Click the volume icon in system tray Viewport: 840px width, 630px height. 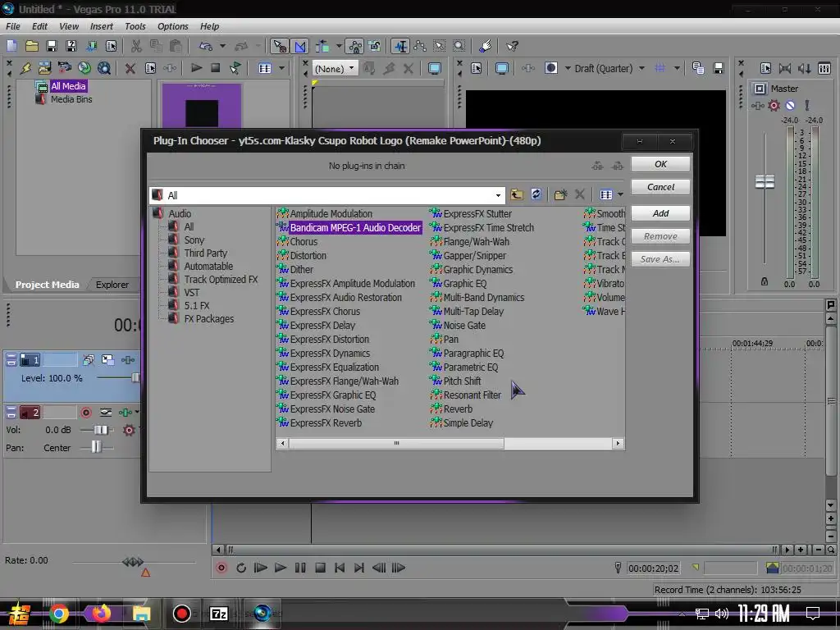point(722,614)
